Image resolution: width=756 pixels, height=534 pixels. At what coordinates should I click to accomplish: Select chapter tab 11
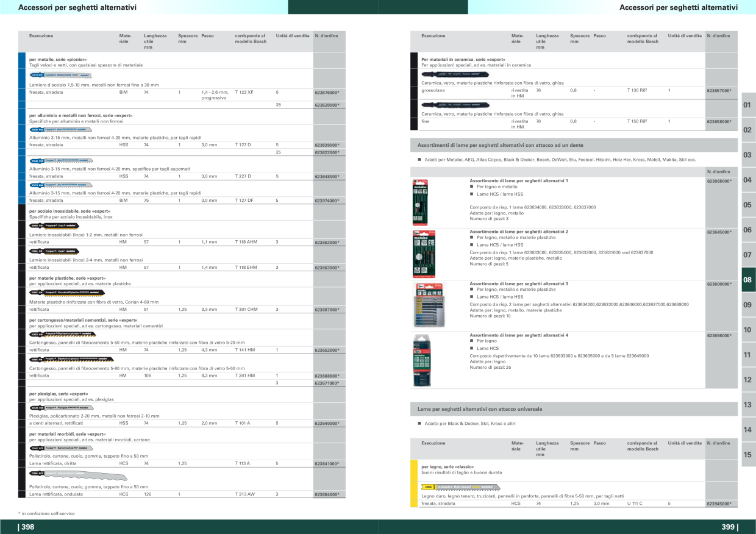[x=748, y=355]
